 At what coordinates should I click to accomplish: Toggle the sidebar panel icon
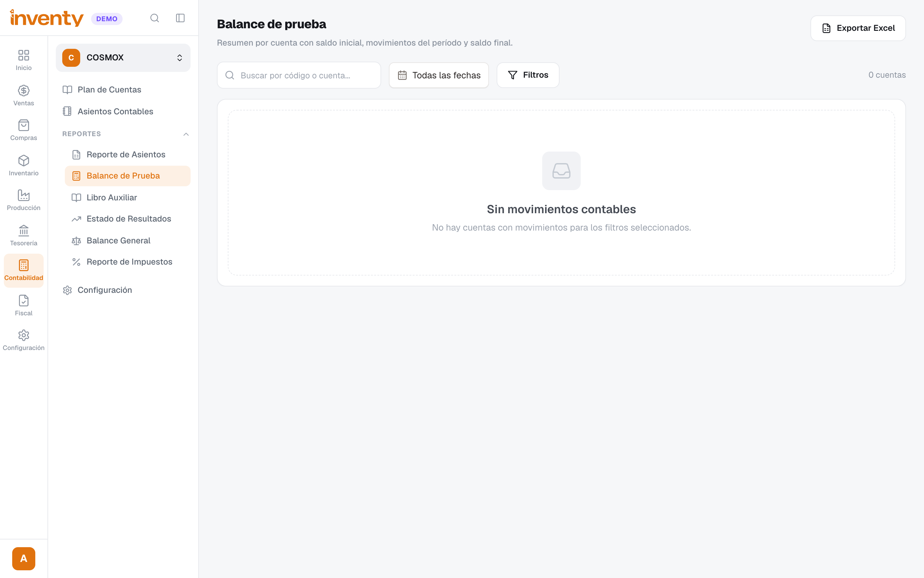click(180, 18)
